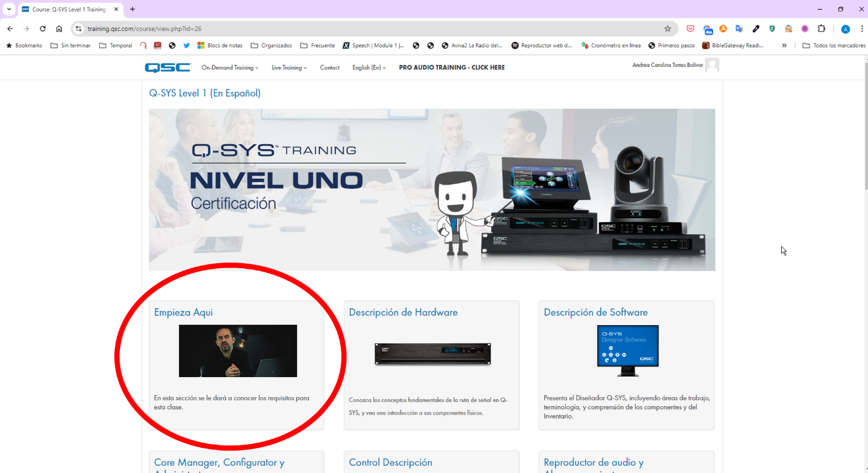The image size is (868, 473).
Task: Open the browser home page
Action: click(59, 28)
